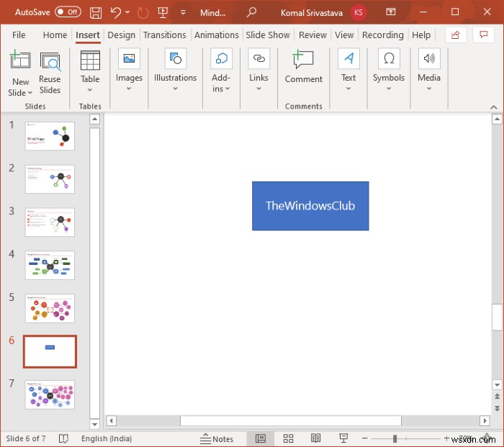The height and width of the screenshot is (447, 504).
Task: Start Slide Show from status bar
Action: pos(343,438)
